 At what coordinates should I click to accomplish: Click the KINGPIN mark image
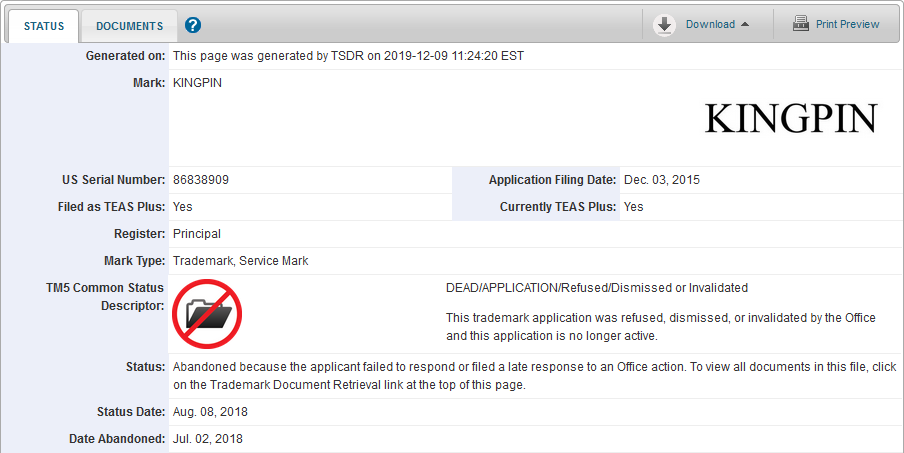(x=790, y=119)
